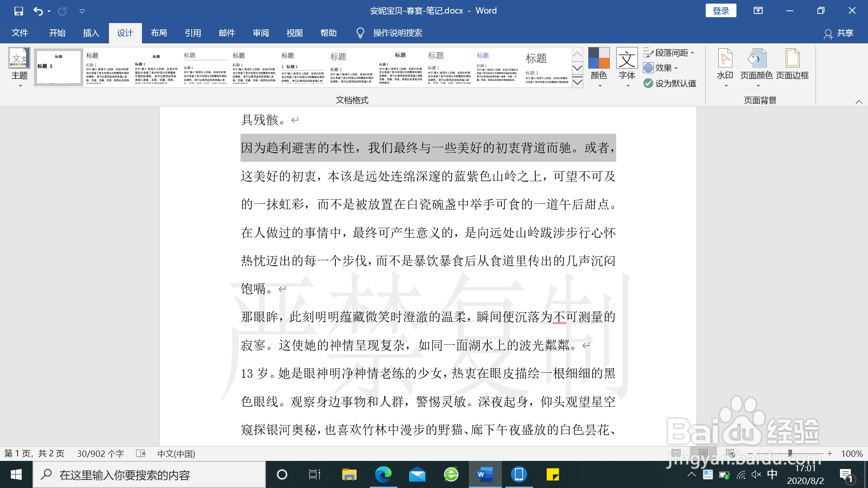Open the 效果 (Effects) icon
This screenshot has height=488, width=868.
pyautogui.click(x=662, y=68)
